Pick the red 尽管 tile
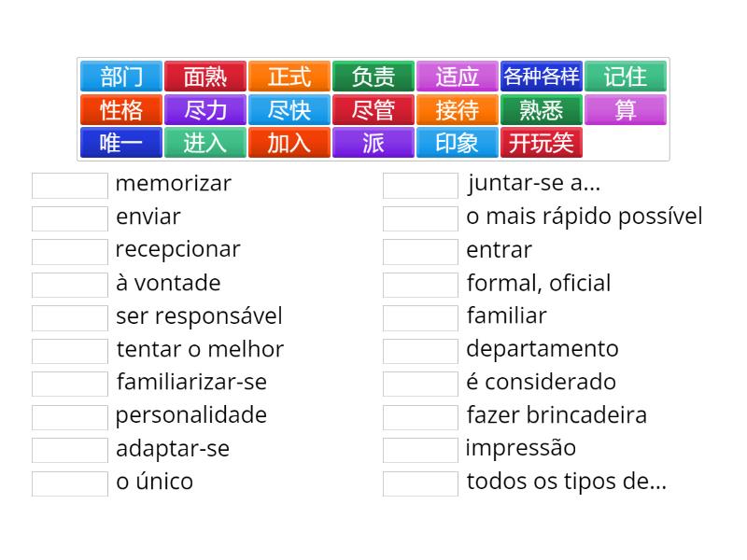Screen dimensions: 747x560 pyautogui.click(x=373, y=110)
